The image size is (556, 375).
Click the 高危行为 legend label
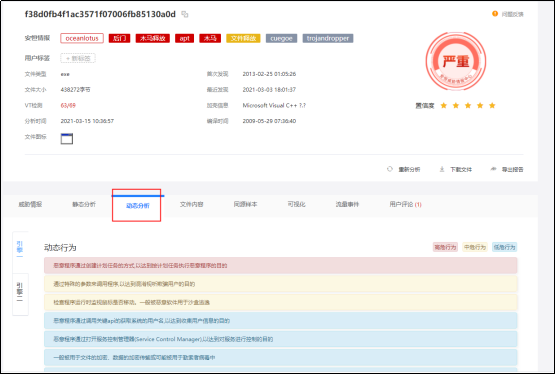pyautogui.click(x=445, y=247)
